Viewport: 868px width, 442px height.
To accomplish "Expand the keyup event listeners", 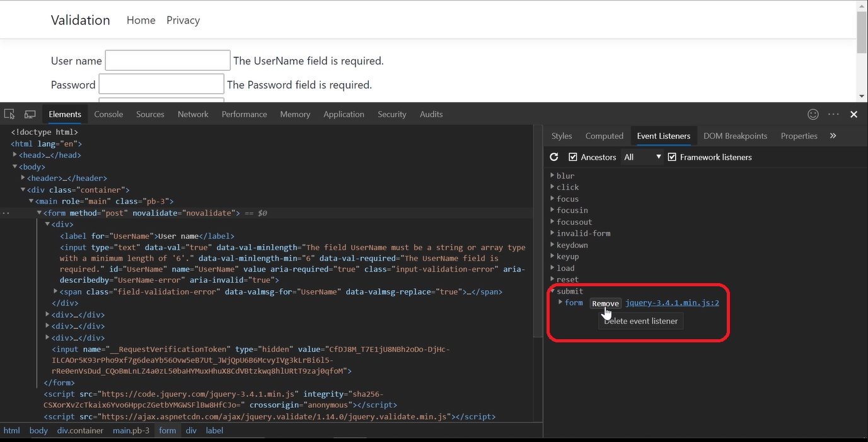I will pos(553,256).
